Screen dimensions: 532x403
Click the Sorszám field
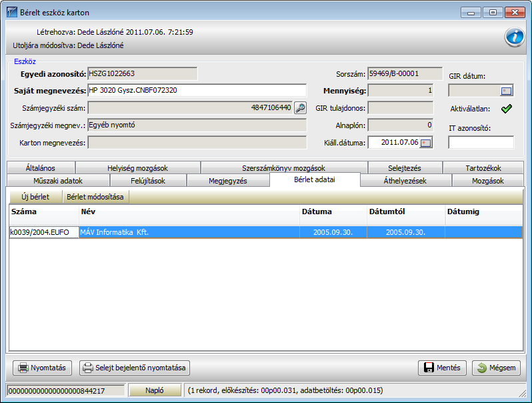click(405, 73)
